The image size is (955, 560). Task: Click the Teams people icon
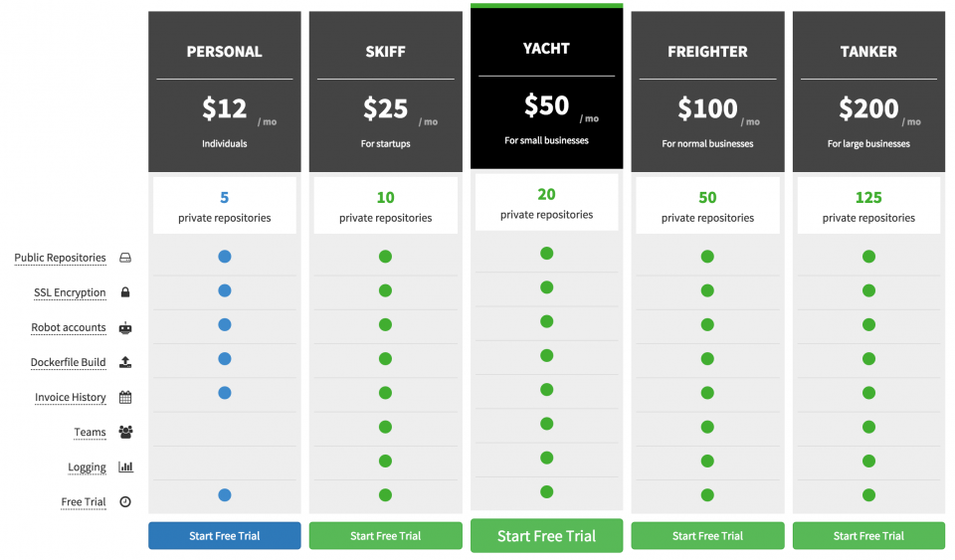(x=125, y=432)
